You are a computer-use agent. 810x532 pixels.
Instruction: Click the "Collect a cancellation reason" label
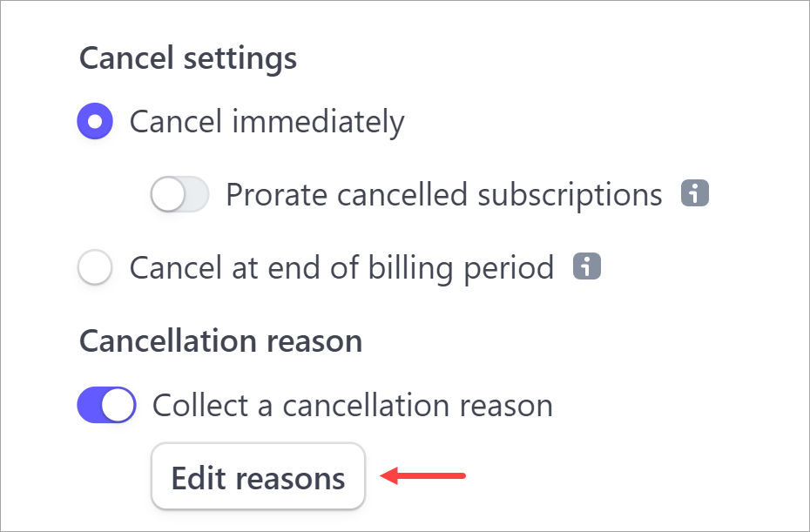point(352,405)
